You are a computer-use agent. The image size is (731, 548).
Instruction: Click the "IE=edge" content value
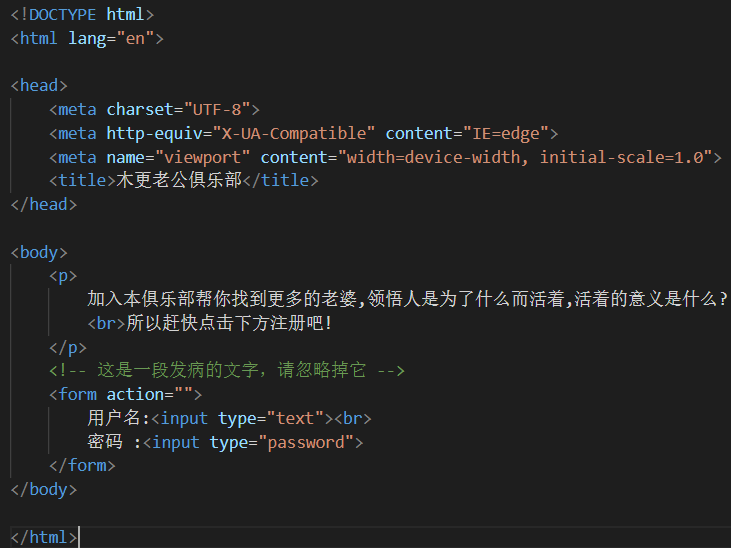coord(504,133)
